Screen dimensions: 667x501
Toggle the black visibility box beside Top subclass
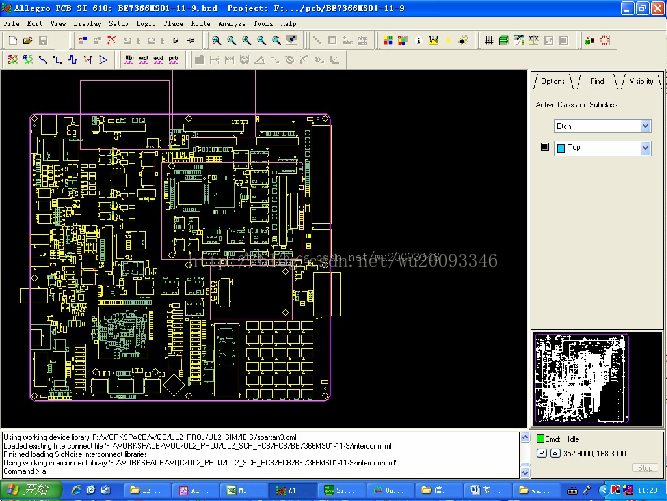(544, 147)
